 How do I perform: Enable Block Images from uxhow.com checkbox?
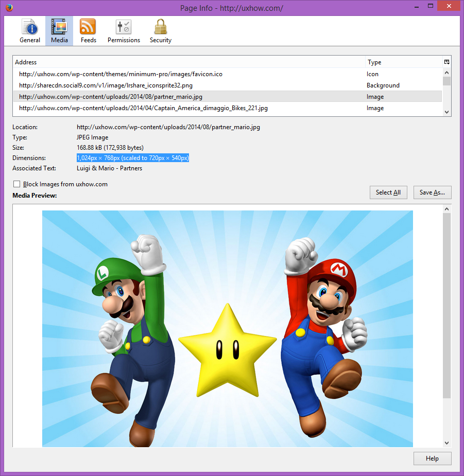(17, 184)
